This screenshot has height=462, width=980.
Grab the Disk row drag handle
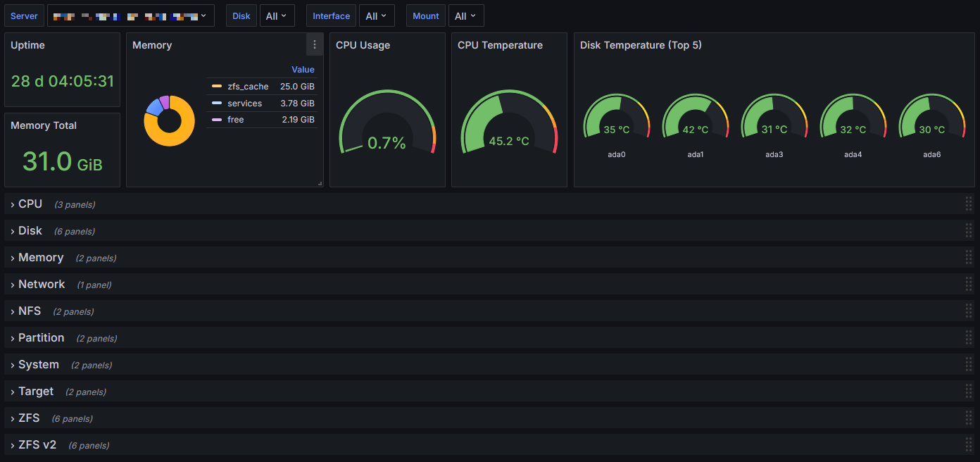click(x=969, y=230)
